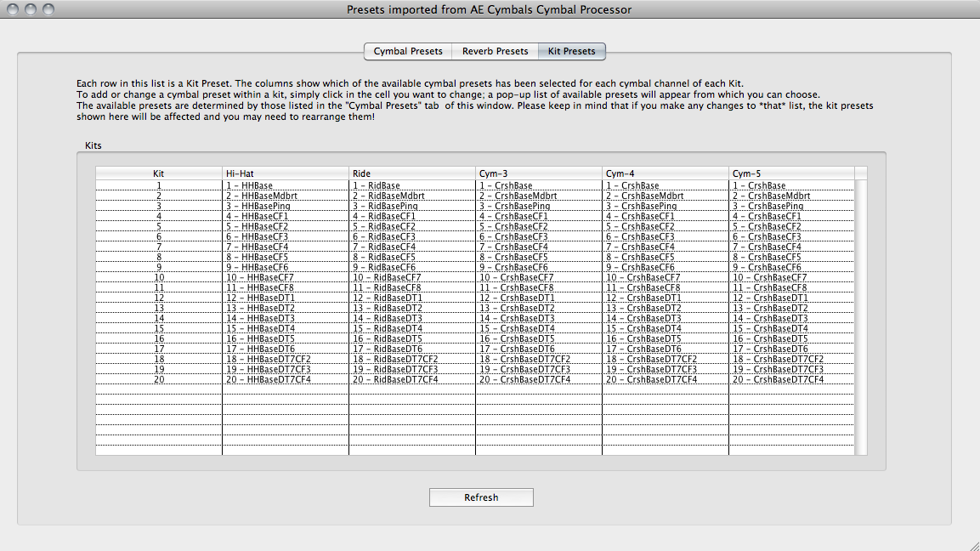Change Kit 15's Cym-5 preset cell

point(790,328)
